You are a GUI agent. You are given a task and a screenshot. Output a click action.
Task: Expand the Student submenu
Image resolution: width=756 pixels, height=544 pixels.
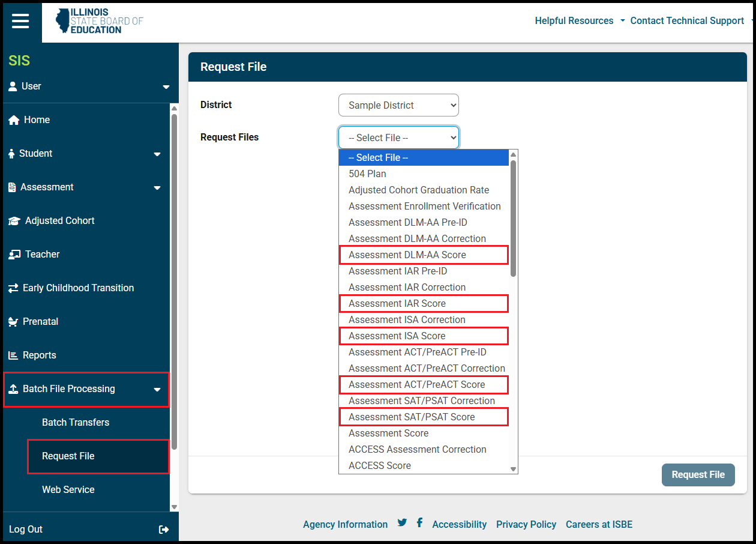[157, 154]
